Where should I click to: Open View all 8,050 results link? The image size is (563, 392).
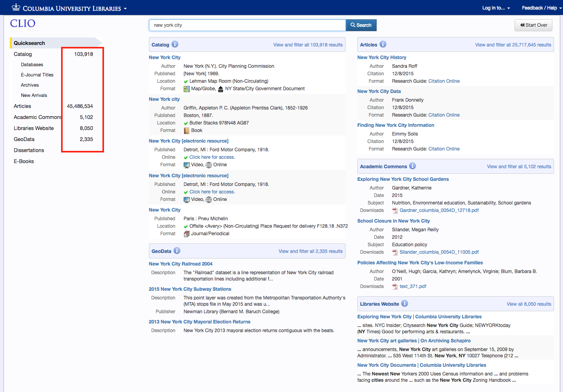529,304
